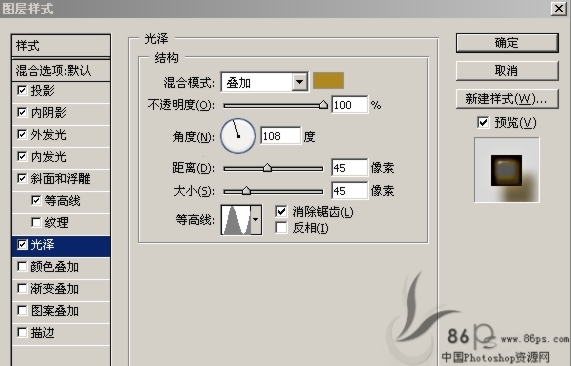Click the 距离 distance slider handle
The height and width of the screenshot is (366, 571).
pyautogui.click(x=267, y=168)
